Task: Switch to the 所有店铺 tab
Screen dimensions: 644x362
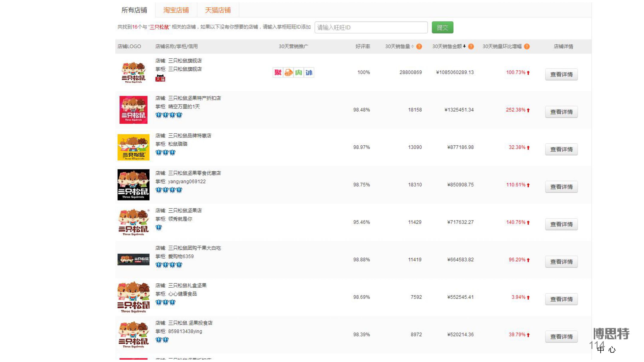Action: click(134, 10)
